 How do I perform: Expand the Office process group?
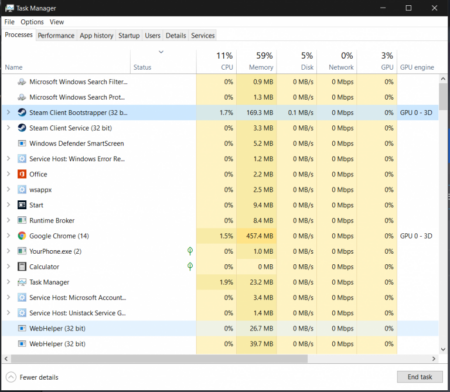pyautogui.click(x=9, y=174)
